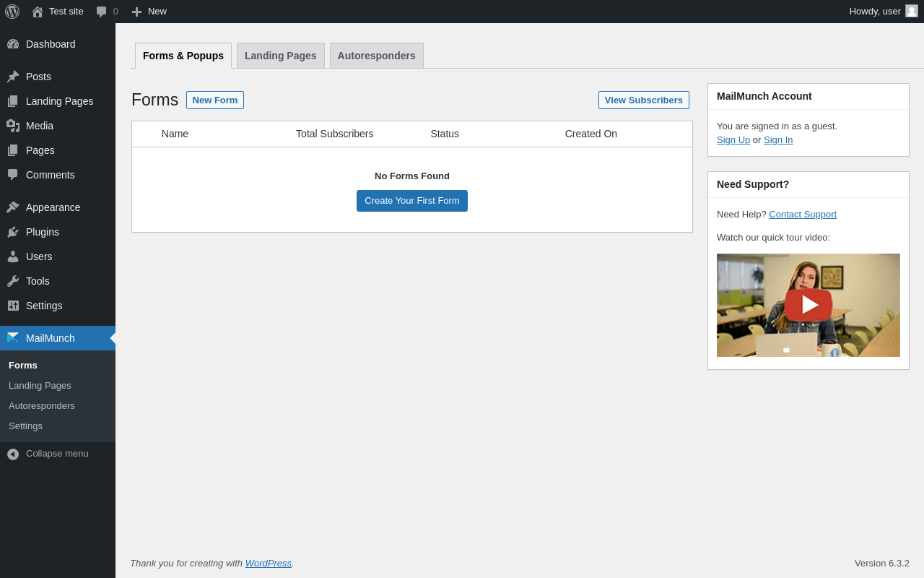Image resolution: width=924 pixels, height=578 pixels.
Task: Click Create Your First Form button
Action: [412, 201]
